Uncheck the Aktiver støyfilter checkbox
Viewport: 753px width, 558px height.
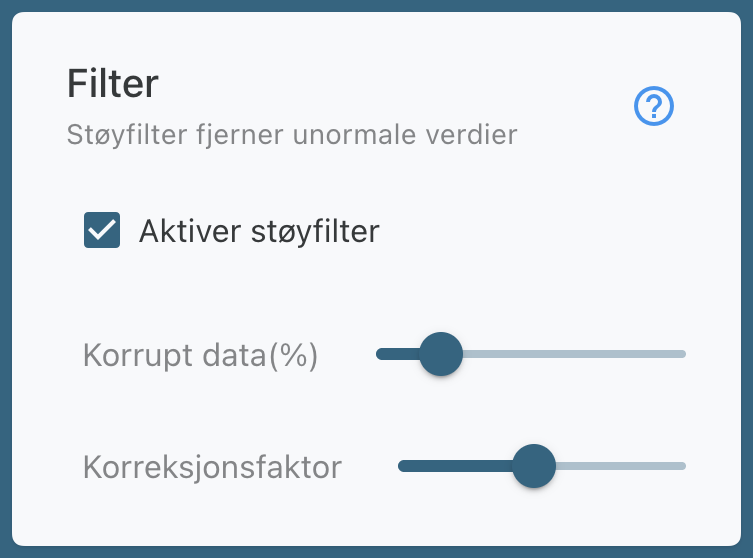102,231
